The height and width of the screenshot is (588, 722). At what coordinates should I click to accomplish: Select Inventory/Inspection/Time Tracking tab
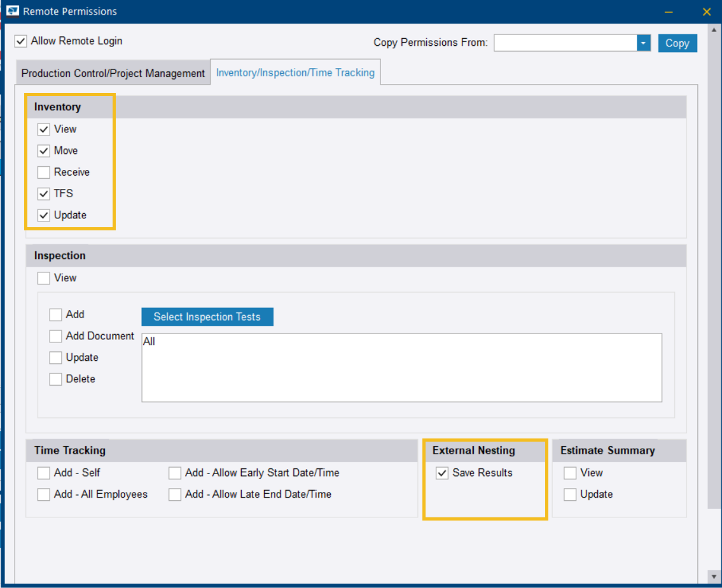[295, 73]
